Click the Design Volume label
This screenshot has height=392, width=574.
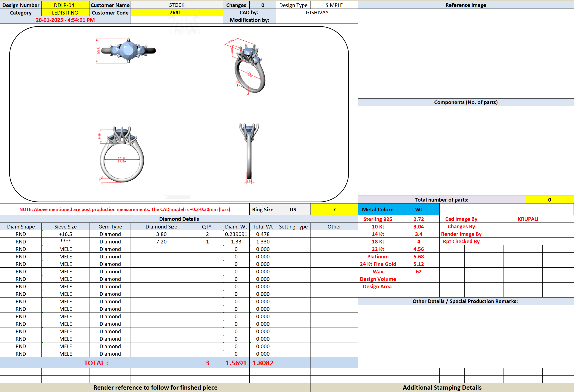[378, 279]
